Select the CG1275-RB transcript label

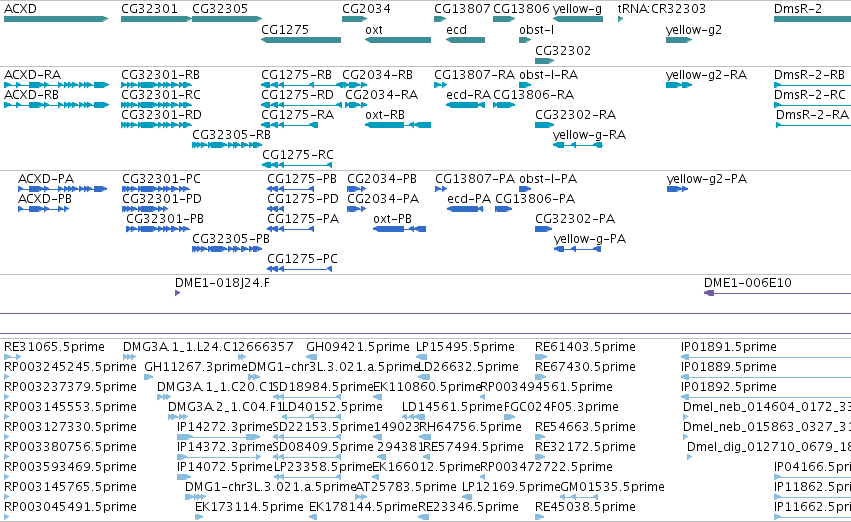point(296,75)
